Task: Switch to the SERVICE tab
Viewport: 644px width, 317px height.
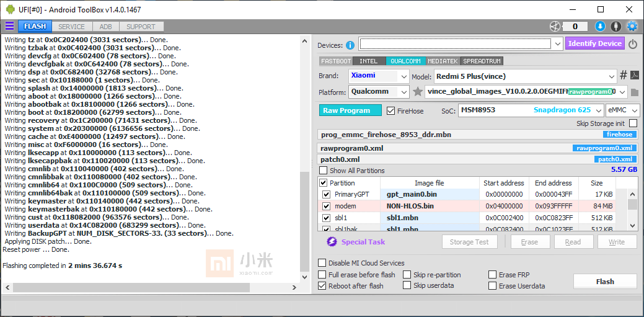Action: click(x=71, y=26)
